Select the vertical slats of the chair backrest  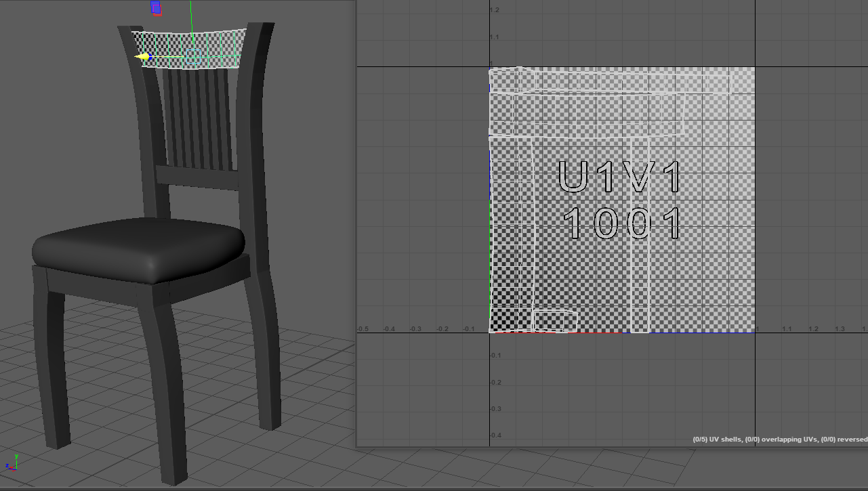click(x=198, y=119)
